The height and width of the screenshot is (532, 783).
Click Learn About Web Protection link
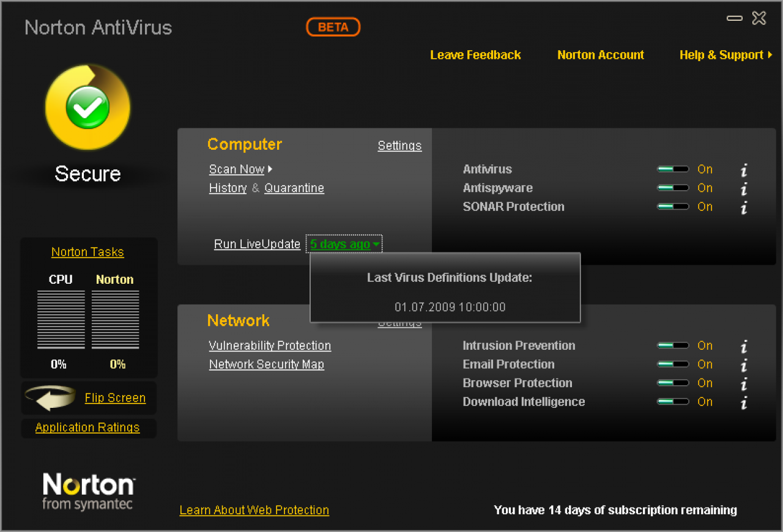(254, 510)
